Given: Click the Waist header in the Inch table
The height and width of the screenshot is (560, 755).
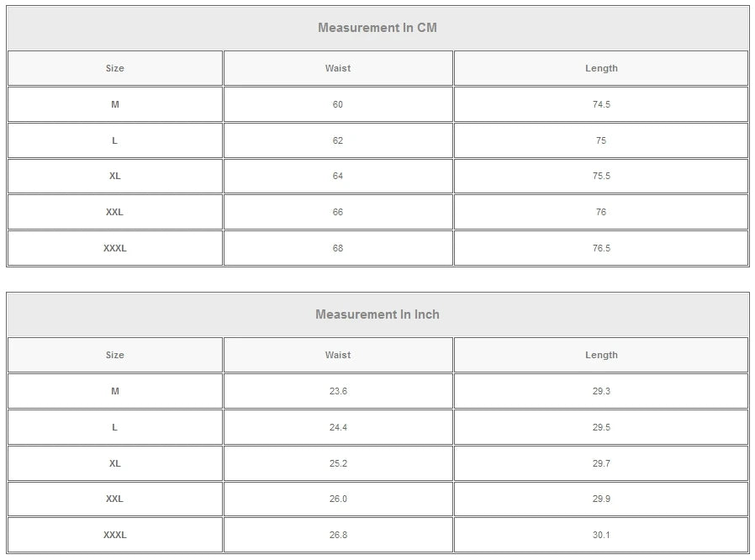Looking at the screenshot, I should tap(338, 355).
